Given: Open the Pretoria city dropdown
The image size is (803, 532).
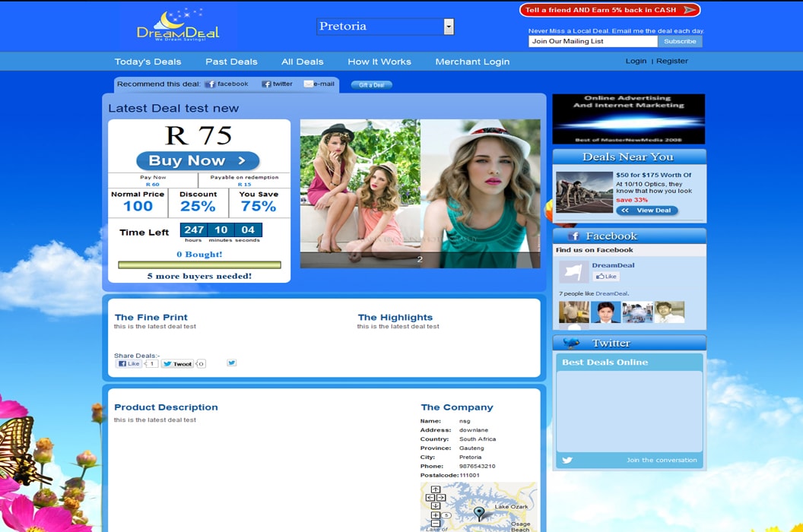Looking at the screenshot, I should [385, 27].
